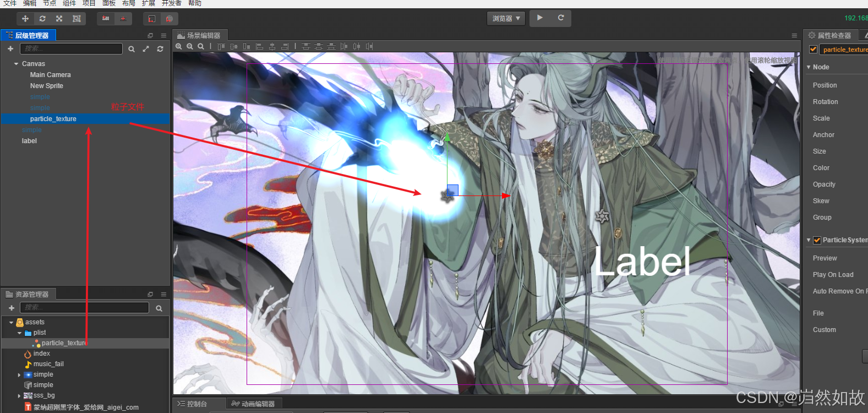Open the 开发者 menu

(x=172, y=3)
